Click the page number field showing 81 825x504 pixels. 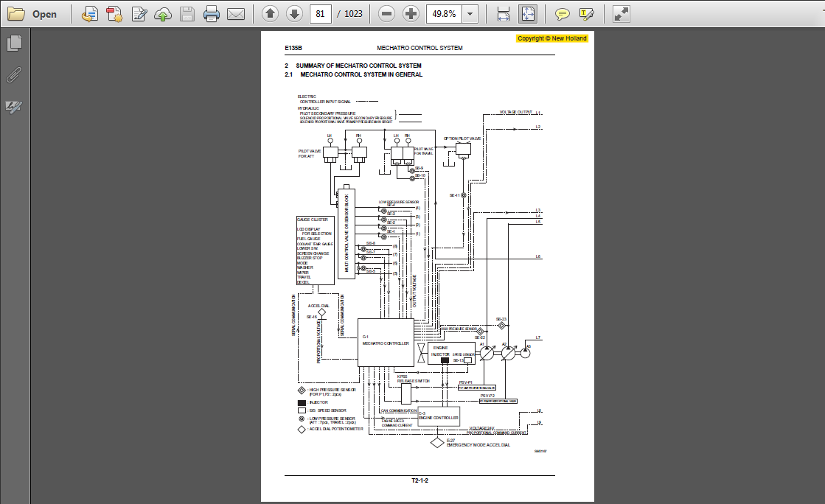point(321,14)
